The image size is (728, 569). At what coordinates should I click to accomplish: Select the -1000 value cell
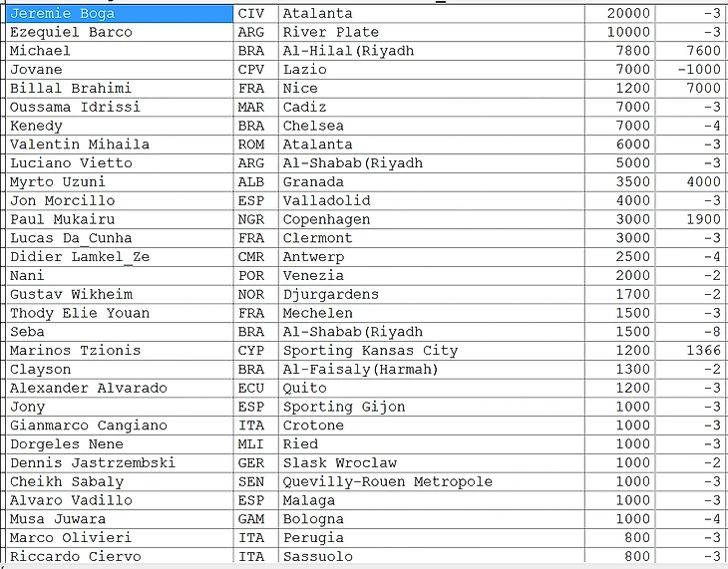tap(690, 70)
